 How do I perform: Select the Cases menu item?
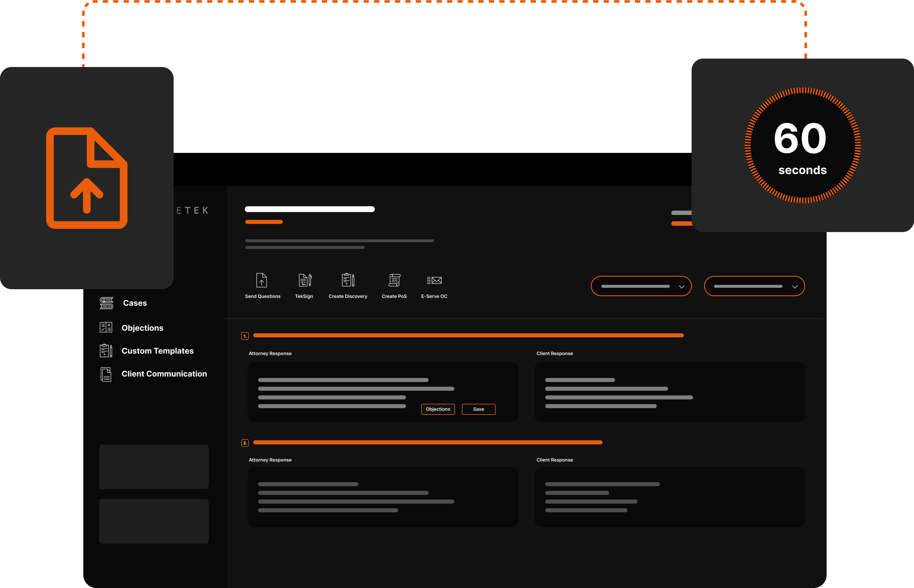133,303
